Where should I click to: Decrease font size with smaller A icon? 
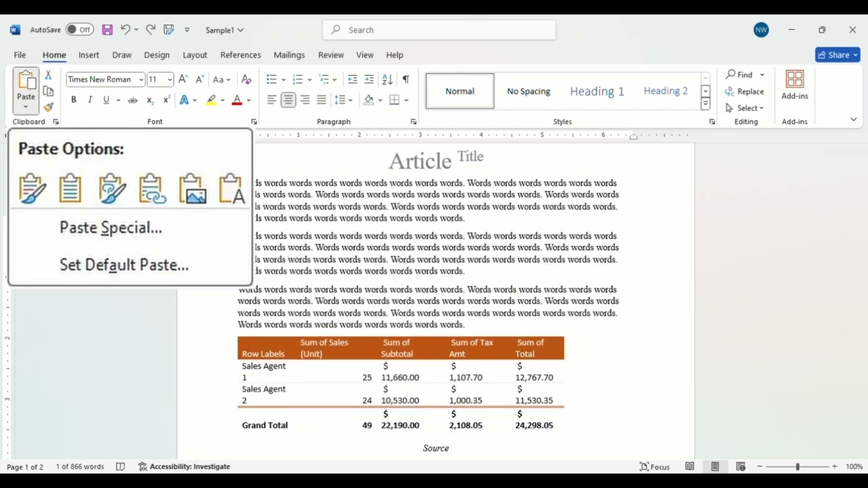[199, 79]
